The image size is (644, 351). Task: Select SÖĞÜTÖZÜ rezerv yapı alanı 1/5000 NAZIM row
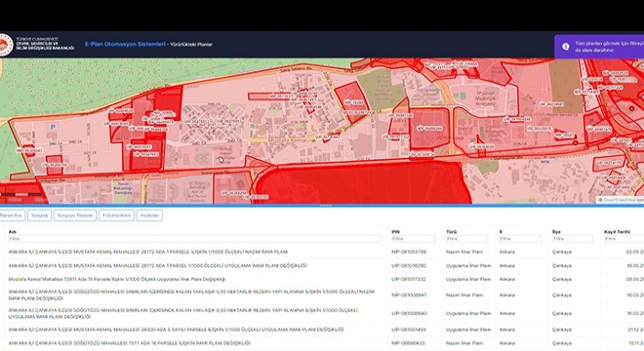pos(322,295)
